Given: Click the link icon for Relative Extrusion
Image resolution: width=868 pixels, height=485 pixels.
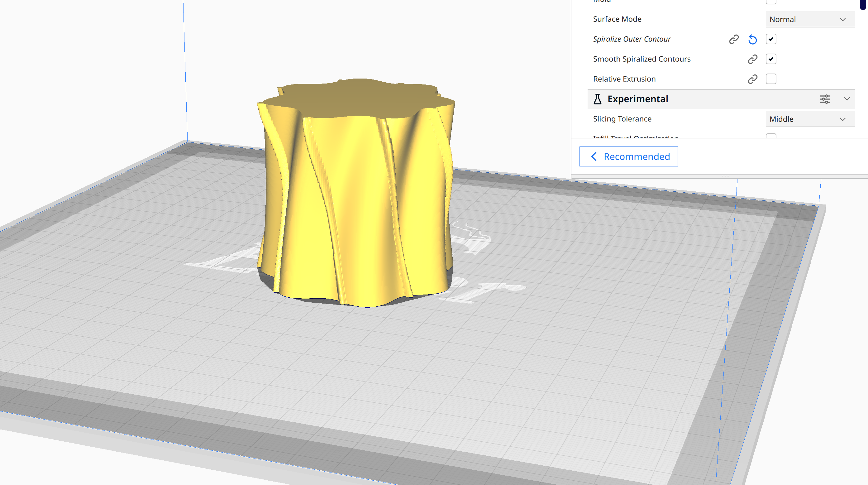Looking at the screenshot, I should (x=752, y=79).
